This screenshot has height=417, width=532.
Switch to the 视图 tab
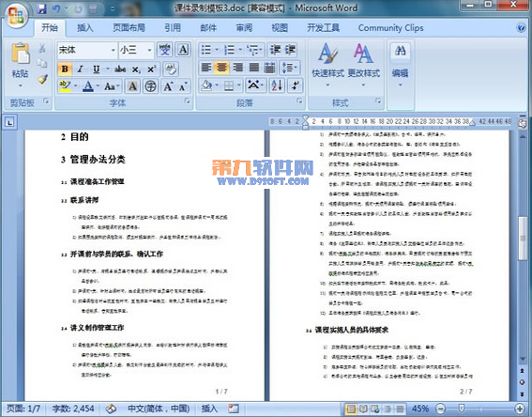pyautogui.click(x=280, y=28)
